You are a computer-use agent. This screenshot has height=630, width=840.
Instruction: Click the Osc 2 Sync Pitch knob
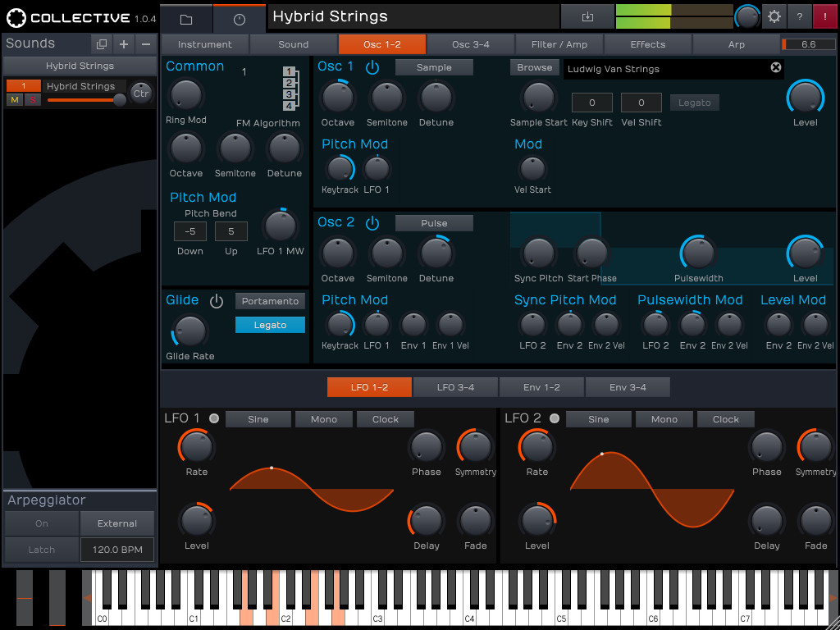coord(538,253)
